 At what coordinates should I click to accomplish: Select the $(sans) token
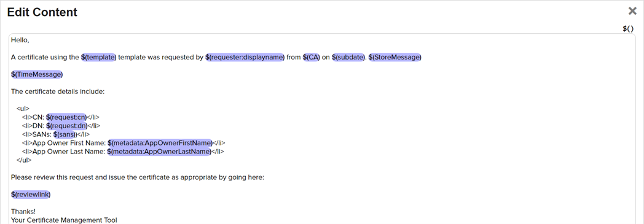click(x=65, y=134)
